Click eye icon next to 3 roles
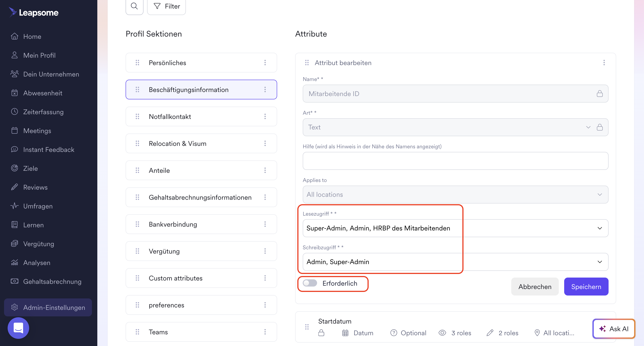644x346 pixels. tap(442, 333)
